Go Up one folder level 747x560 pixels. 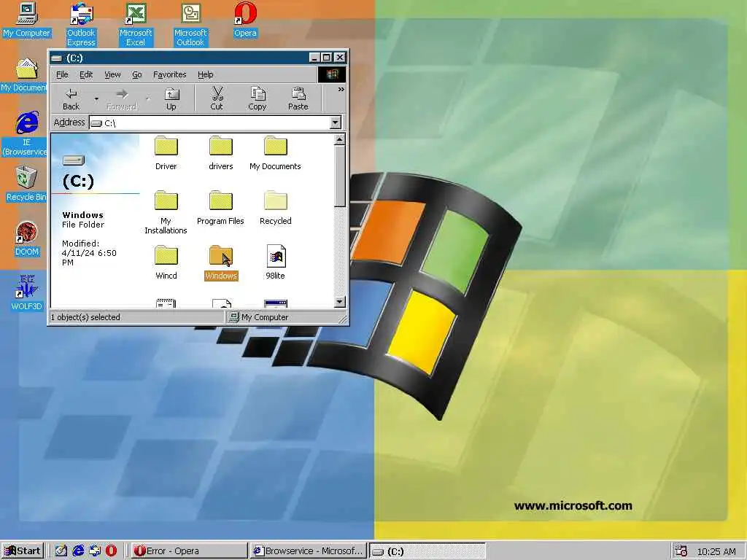click(171, 99)
